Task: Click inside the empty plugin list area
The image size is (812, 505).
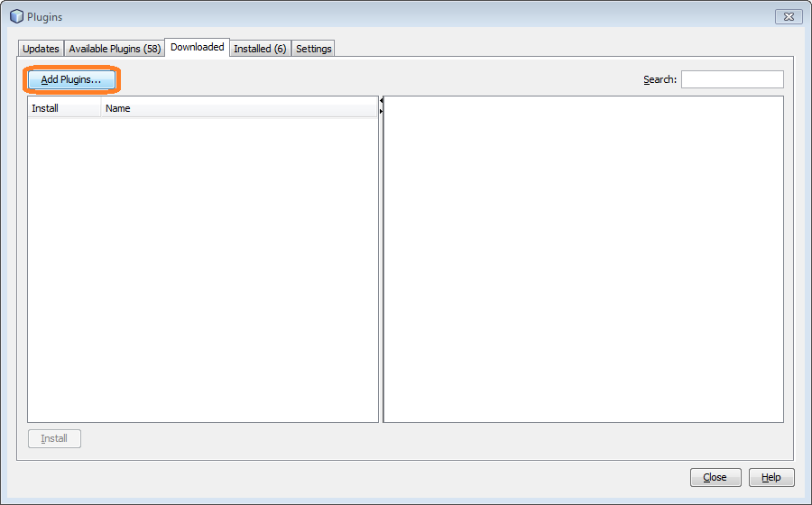Action: (202, 269)
